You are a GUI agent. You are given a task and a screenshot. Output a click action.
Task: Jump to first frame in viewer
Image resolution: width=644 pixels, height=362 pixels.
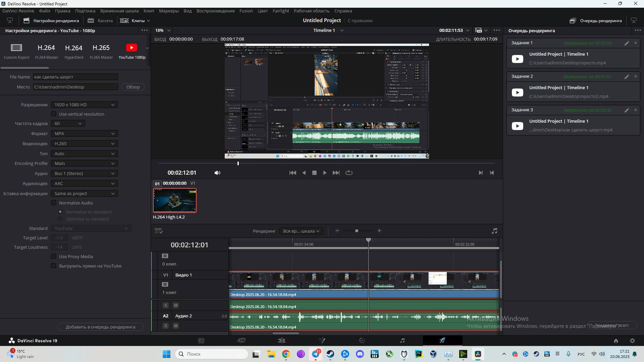[x=293, y=173]
